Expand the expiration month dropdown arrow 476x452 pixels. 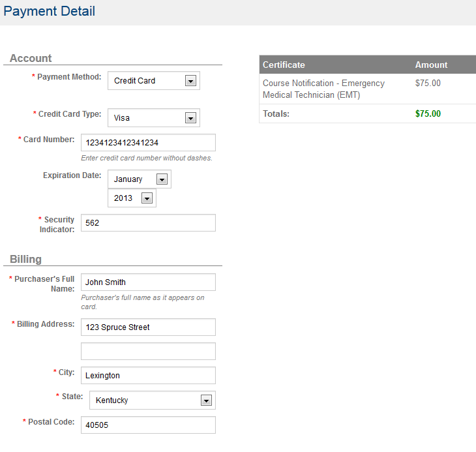[162, 179]
